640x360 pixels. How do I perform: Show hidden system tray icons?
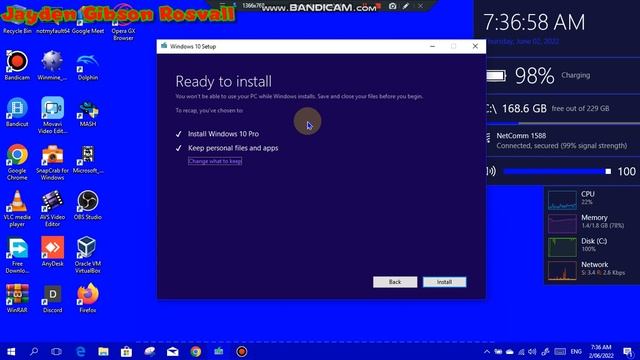(x=487, y=351)
